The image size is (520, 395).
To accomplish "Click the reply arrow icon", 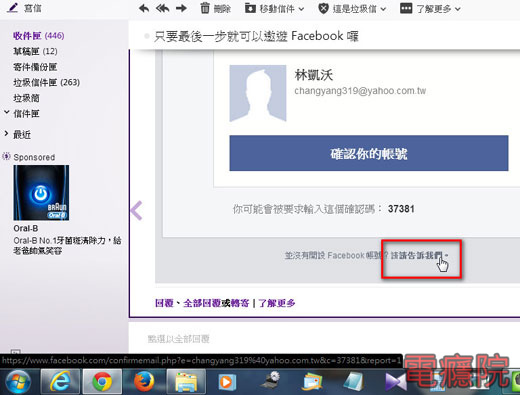I will (144, 8).
